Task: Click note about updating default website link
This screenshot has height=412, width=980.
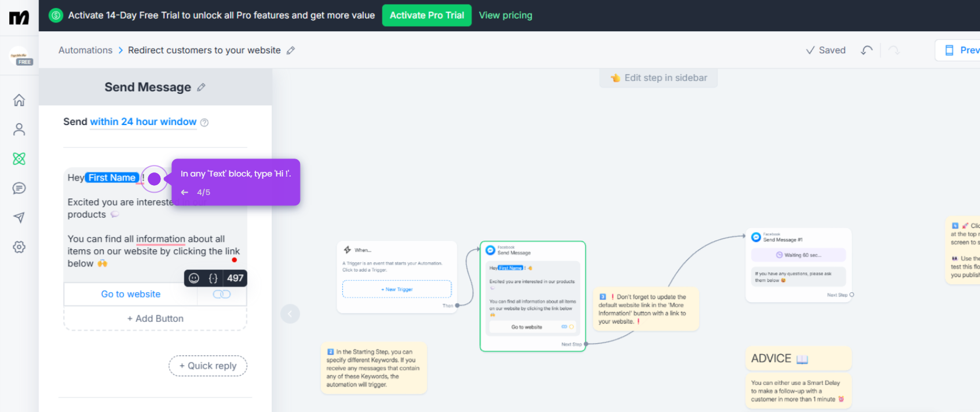Action: pos(646,310)
